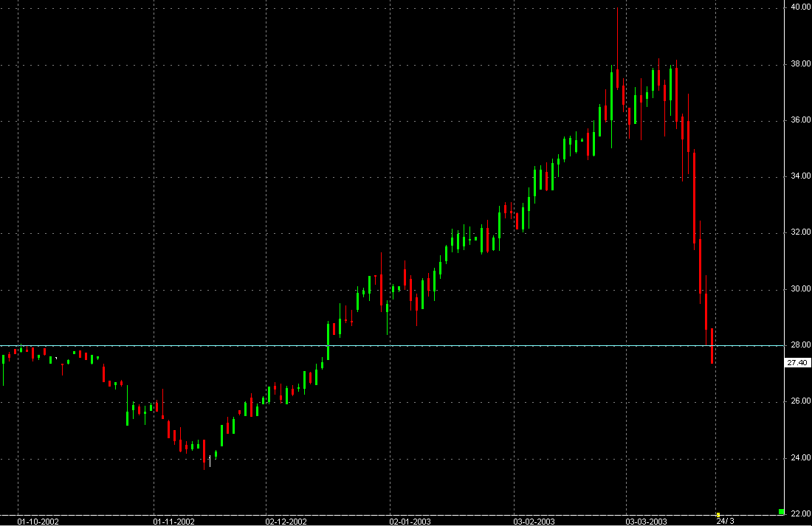Viewport: 812px width, 526px height.
Task: Select the cyan horizontal line at 28.00
Action: click(x=391, y=345)
